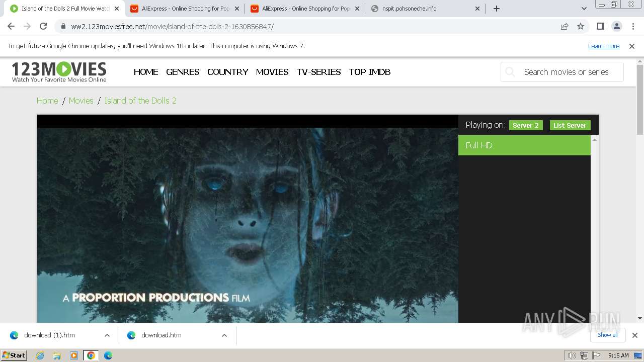644x362 pixels.
Task: View site information lock icon
Action: coord(63,27)
